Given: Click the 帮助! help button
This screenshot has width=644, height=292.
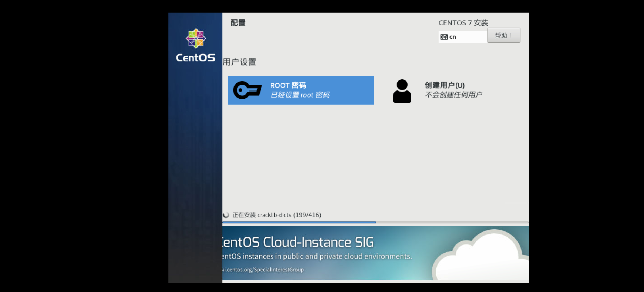Looking at the screenshot, I should coord(504,35).
